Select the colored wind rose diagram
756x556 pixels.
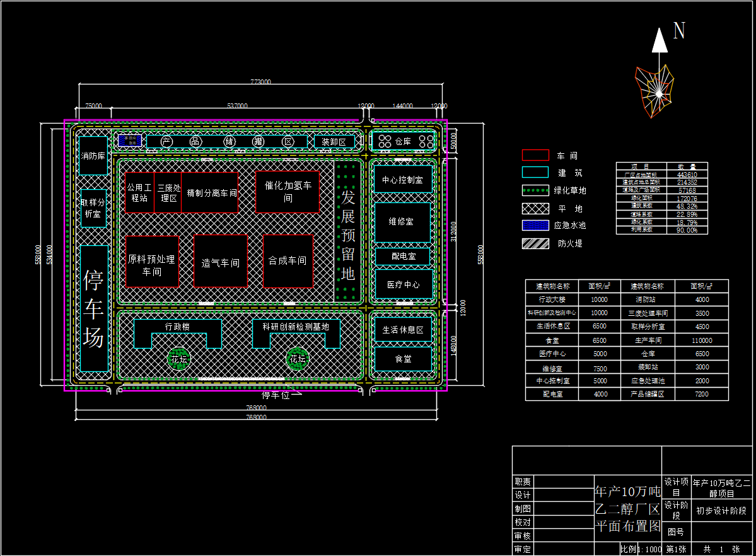tap(657, 91)
